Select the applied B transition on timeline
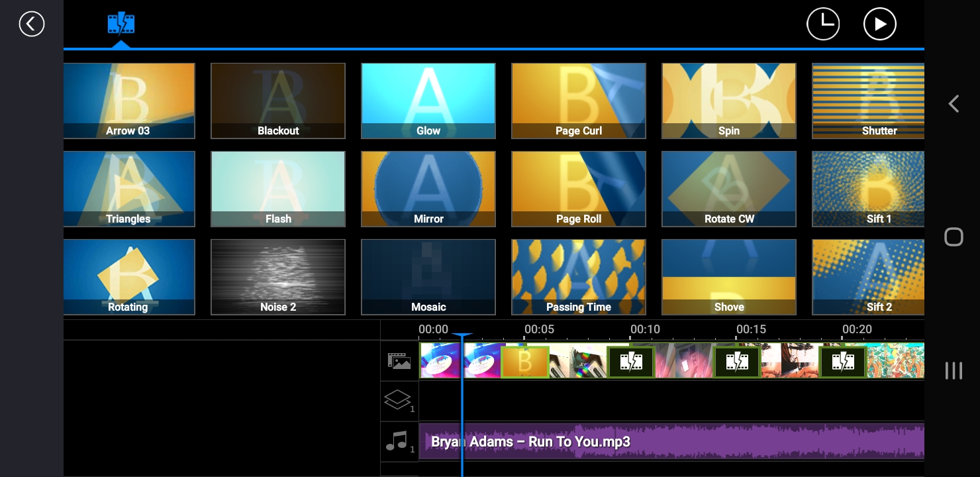This screenshot has width=980, height=477. (524, 362)
